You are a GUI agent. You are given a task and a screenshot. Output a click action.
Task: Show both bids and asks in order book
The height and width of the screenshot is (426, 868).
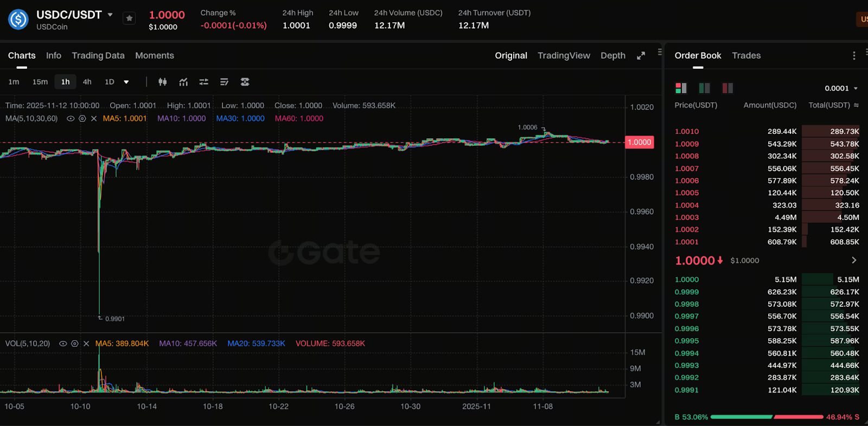(x=681, y=88)
